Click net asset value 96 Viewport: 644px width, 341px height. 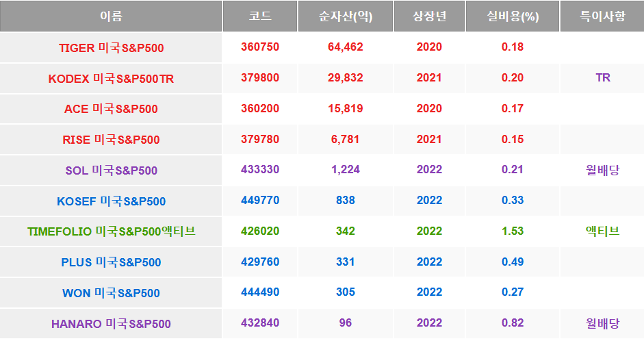346,323
